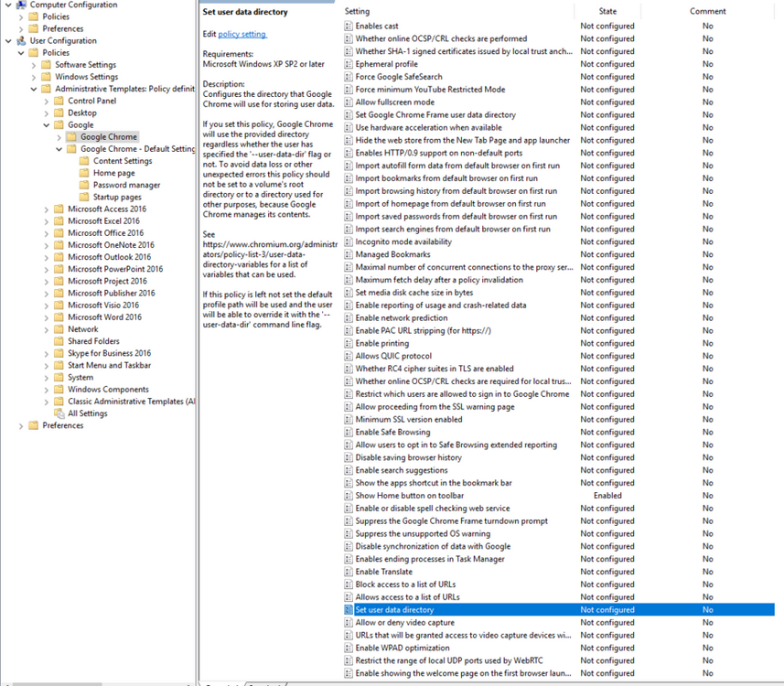Click policy icon beside Enable Safe Browsing
Viewport: 784px width, 686px height.
coord(349,432)
